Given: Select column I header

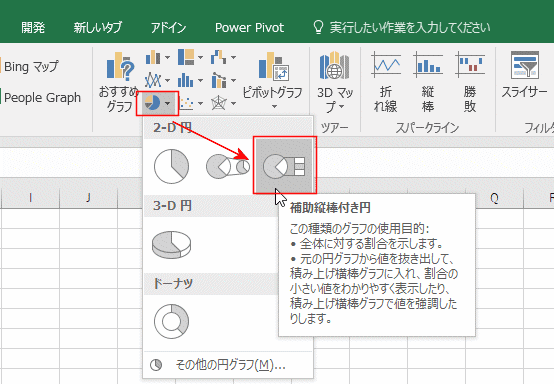Looking at the screenshot, I should [x=31, y=198].
